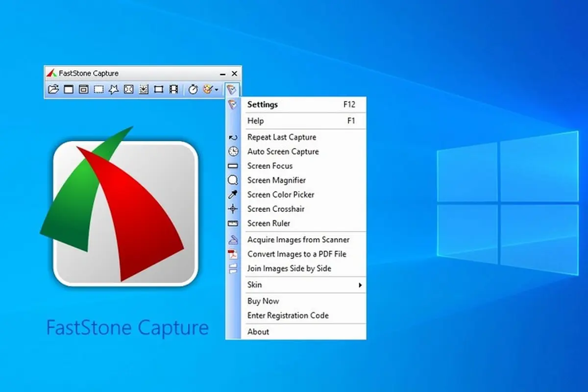The image size is (588, 392).
Task: Launch Auto Screen Capture
Action: [283, 151]
